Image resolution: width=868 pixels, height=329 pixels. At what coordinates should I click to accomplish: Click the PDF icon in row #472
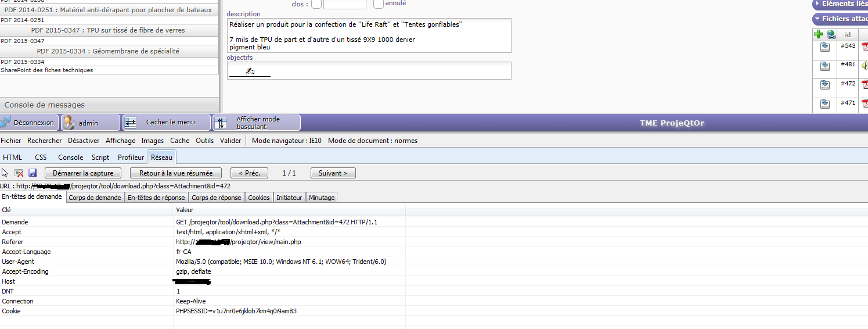[x=865, y=85]
